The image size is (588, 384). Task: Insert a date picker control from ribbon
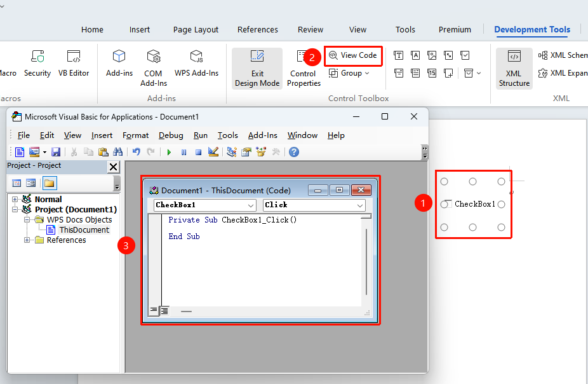click(432, 73)
